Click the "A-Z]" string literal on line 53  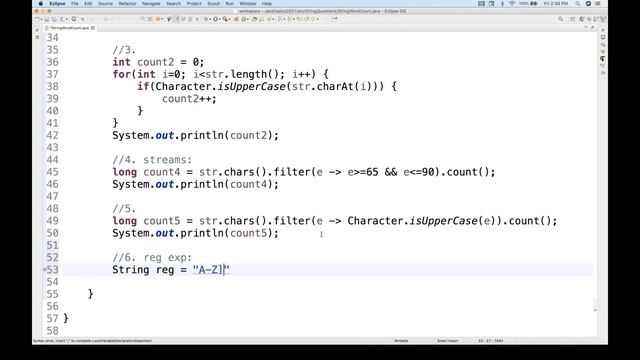tap(211, 270)
